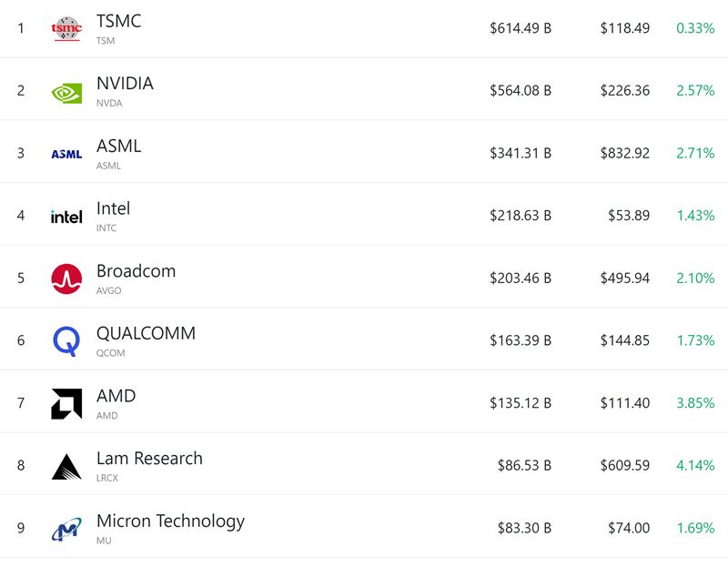
Task: Click the Micron Technology logo
Action: tap(66, 529)
